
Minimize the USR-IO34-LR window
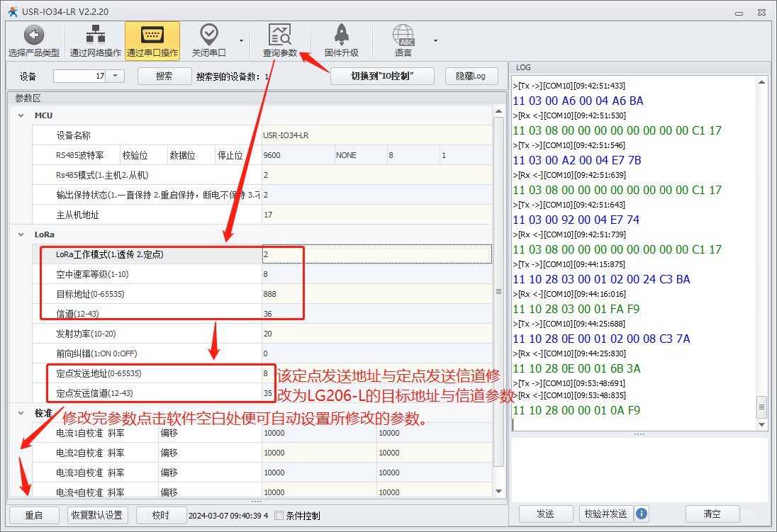click(x=739, y=12)
